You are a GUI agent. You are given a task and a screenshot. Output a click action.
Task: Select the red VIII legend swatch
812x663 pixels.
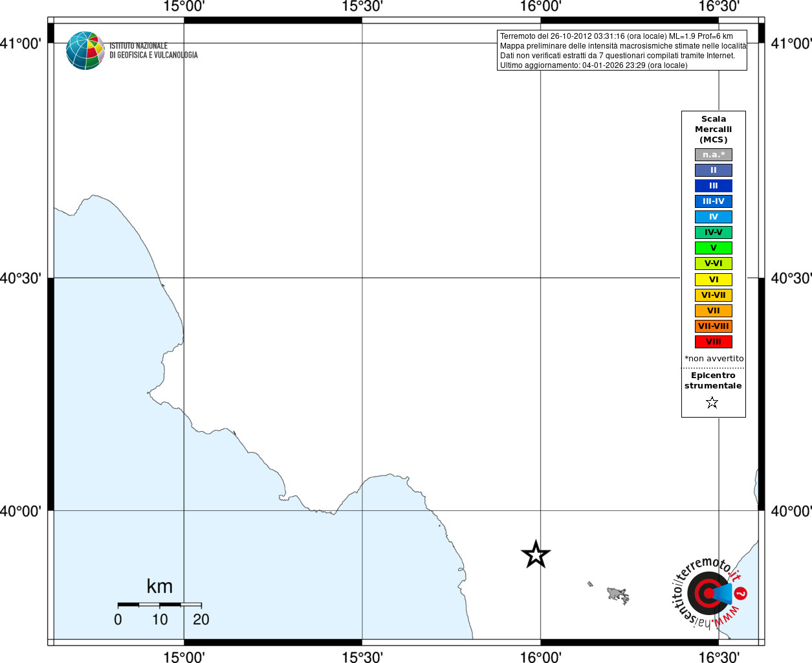pyautogui.click(x=714, y=342)
